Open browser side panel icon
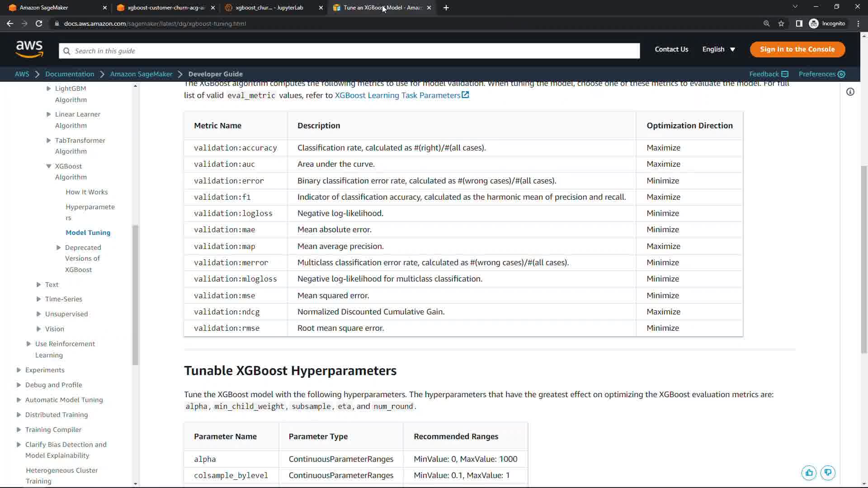Screen dimensions: 868x488 click(799, 23)
